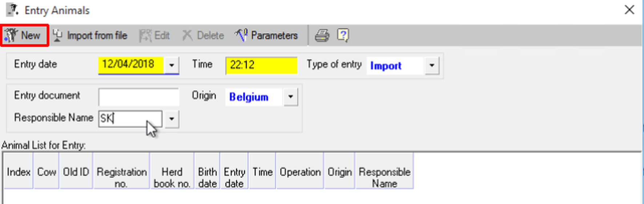Click the New entry toolbar button

coord(24,35)
